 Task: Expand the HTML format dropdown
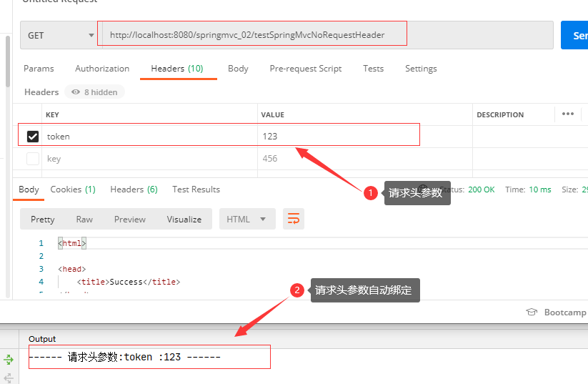tap(246, 220)
